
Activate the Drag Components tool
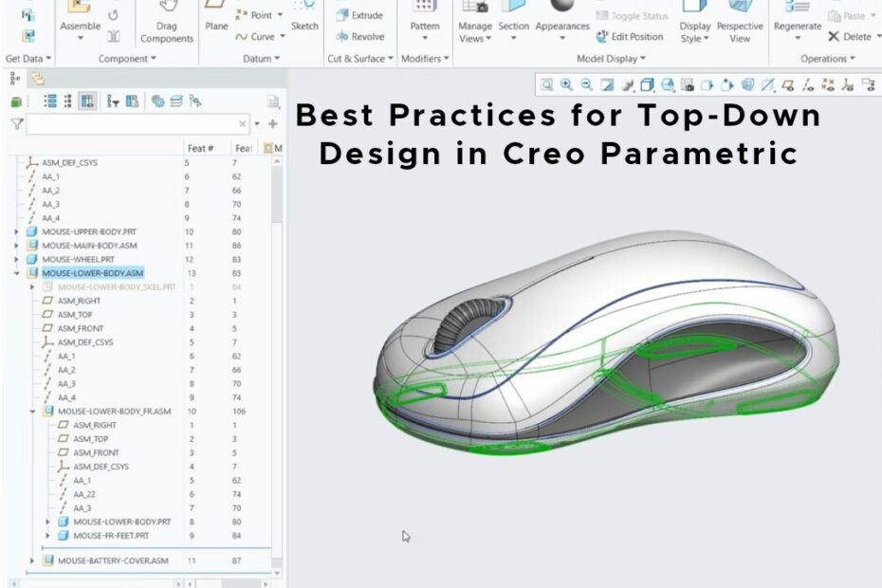point(167,23)
